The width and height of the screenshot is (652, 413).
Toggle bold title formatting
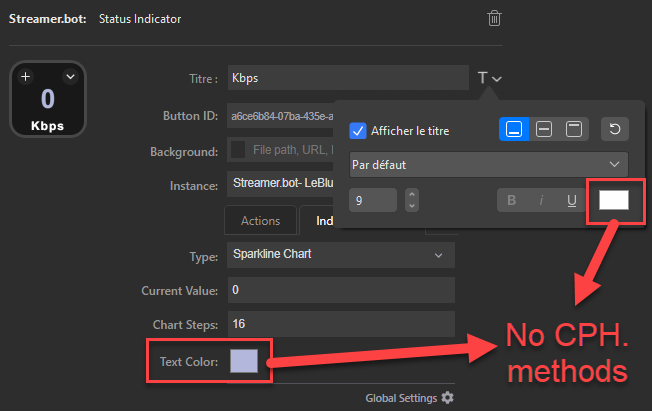[512, 200]
